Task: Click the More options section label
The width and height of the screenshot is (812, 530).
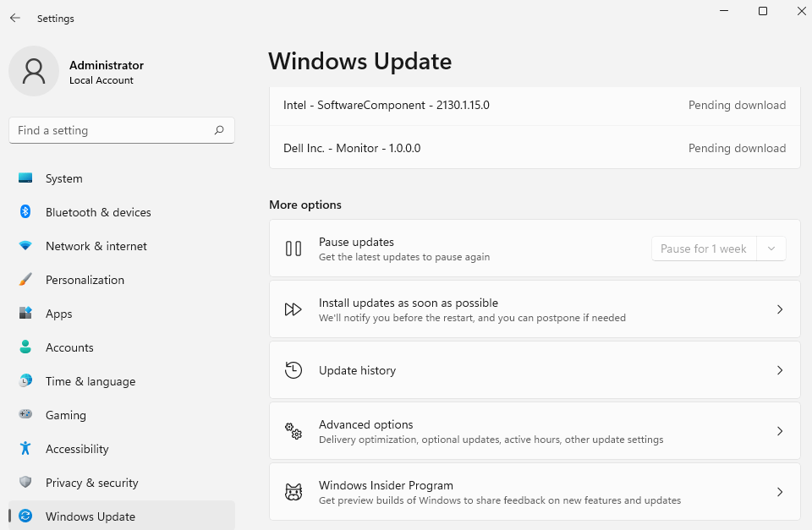Action: click(x=305, y=205)
